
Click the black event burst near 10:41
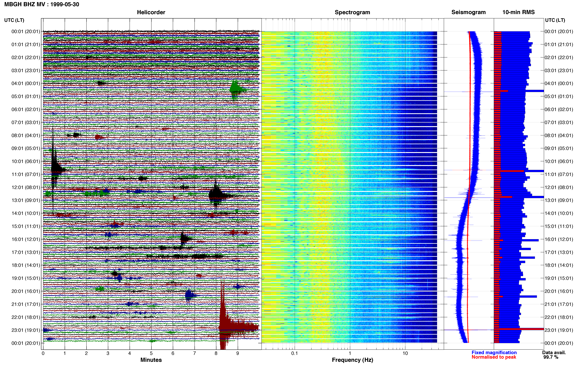tap(56, 168)
